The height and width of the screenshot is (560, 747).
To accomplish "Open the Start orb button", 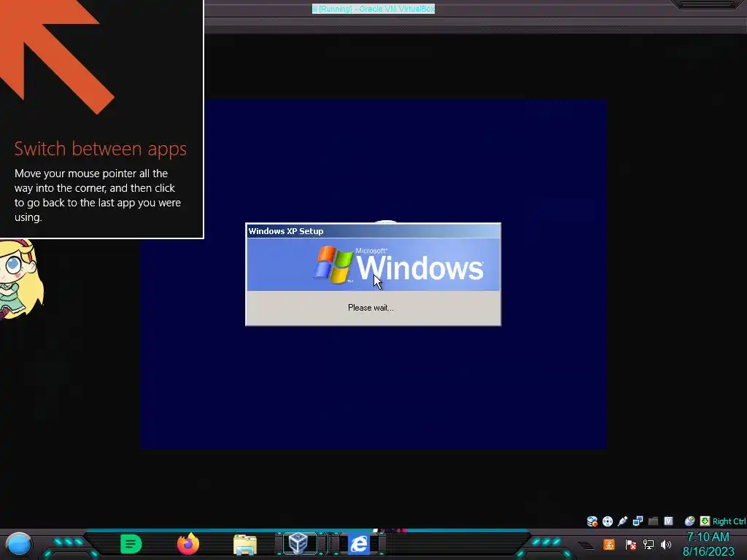I will tap(19, 544).
